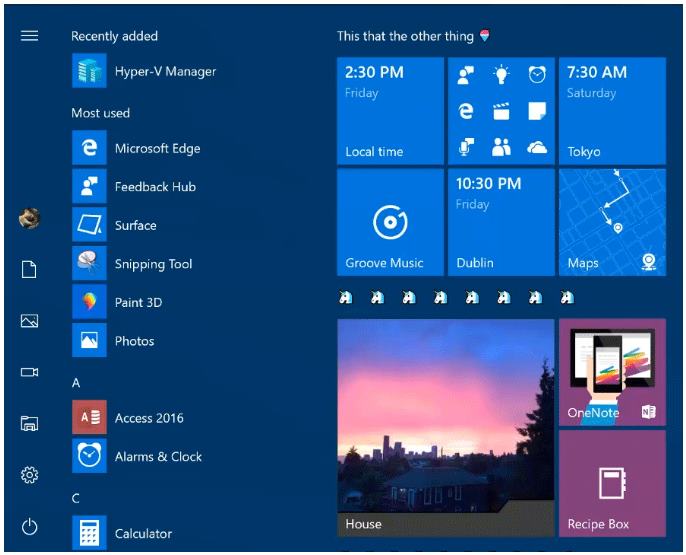Launch the OneNote tile
Screen dimensions: 686x555
coord(612,372)
